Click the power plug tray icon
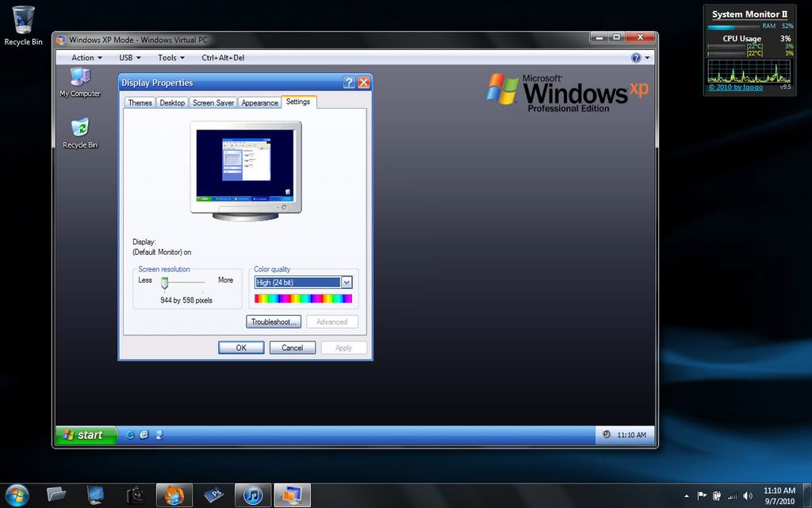This screenshot has width=812, height=508. [717, 495]
